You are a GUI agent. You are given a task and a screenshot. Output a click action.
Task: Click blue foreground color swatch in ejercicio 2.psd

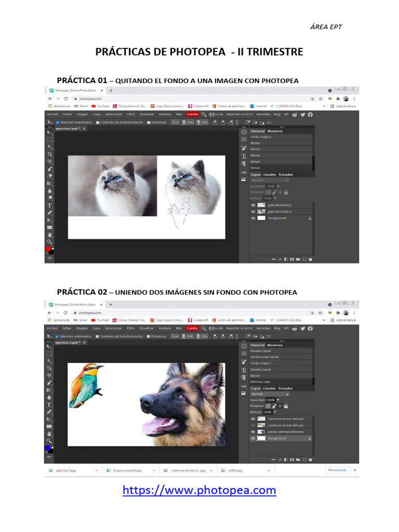click(x=47, y=448)
